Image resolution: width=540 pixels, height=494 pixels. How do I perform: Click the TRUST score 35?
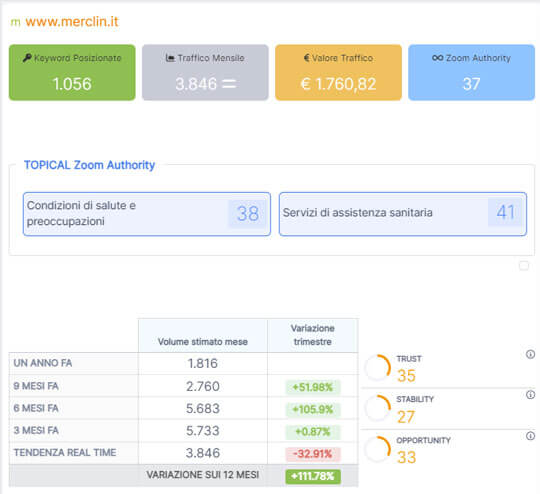pyautogui.click(x=406, y=375)
